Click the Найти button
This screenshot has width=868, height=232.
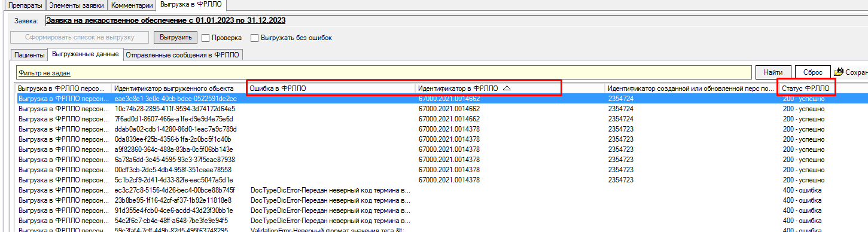[773, 72]
